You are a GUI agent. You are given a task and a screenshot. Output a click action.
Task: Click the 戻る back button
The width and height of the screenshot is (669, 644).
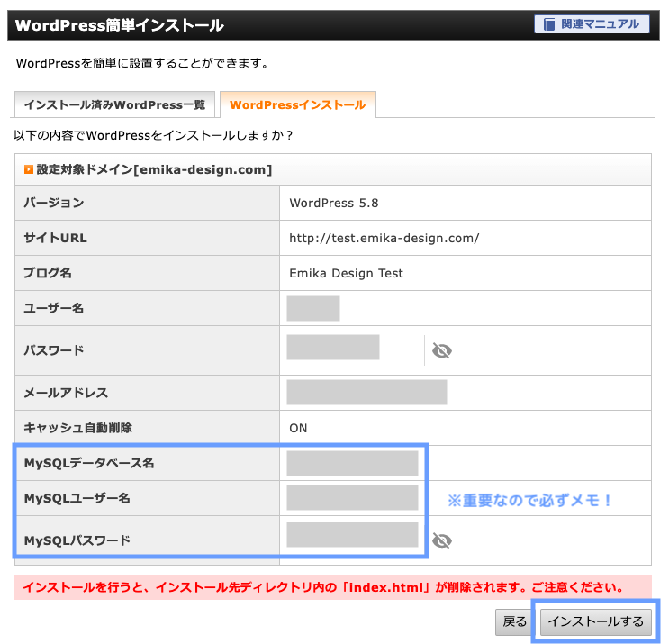(514, 621)
